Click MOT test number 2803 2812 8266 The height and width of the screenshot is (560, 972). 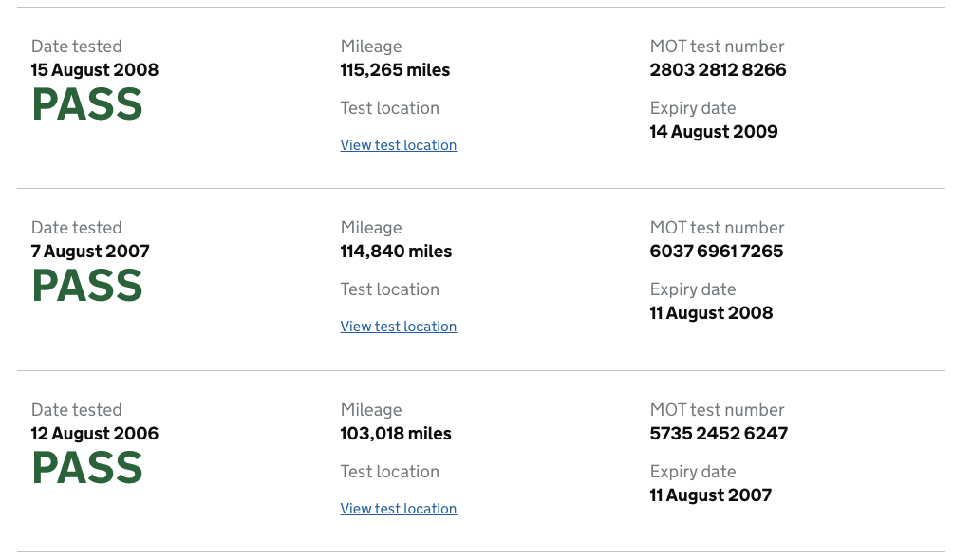tap(718, 70)
